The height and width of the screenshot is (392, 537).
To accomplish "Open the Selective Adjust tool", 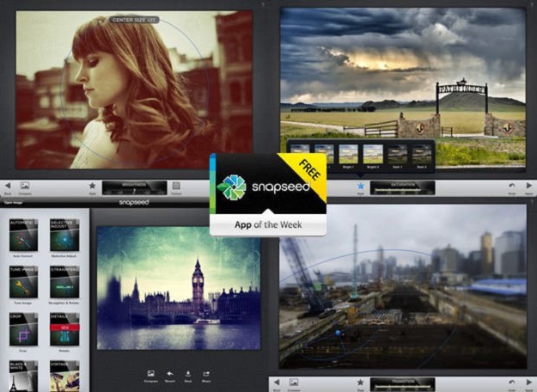I will (64, 238).
